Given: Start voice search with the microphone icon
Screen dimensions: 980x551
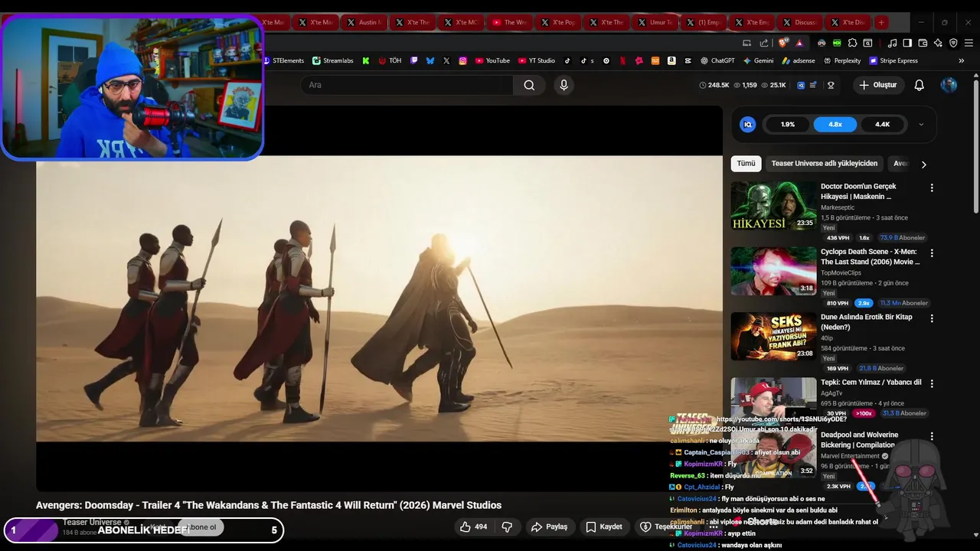Looking at the screenshot, I should pos(564,85).
